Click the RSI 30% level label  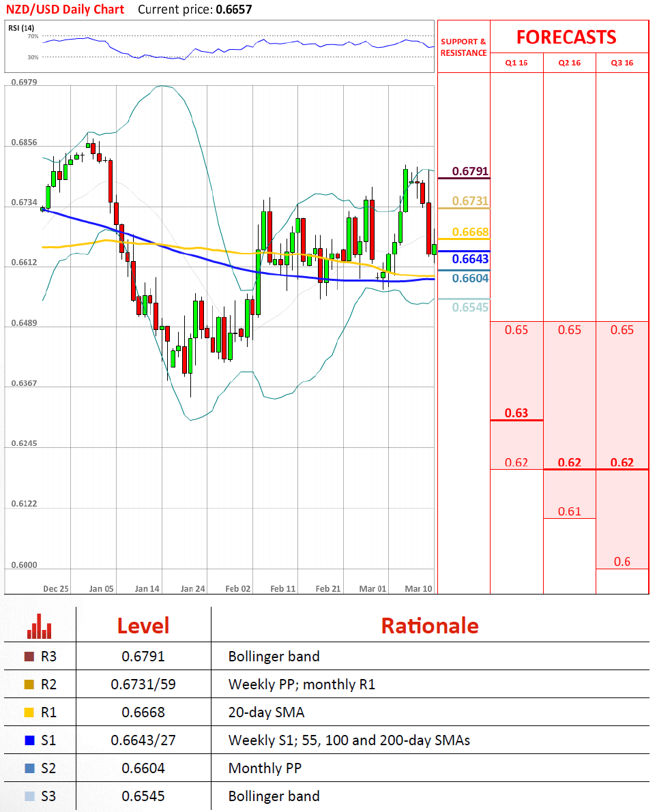click(x=33, y=57)
